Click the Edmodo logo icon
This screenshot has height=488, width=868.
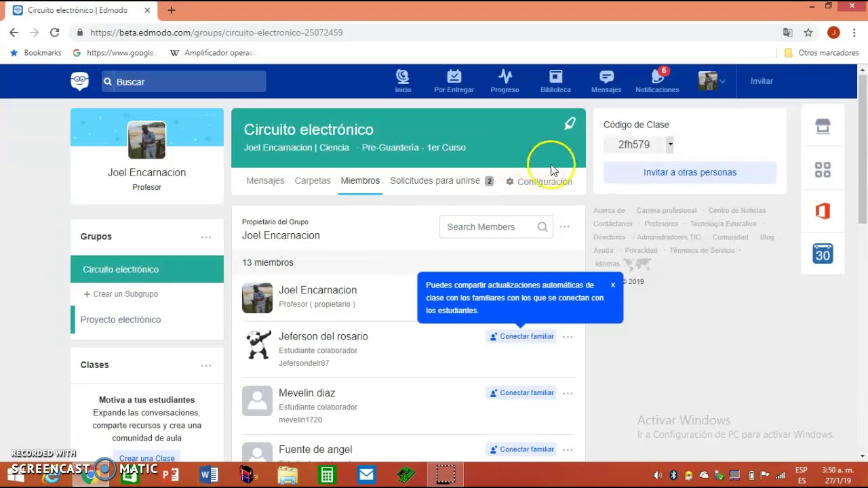[x=79, y=81]
